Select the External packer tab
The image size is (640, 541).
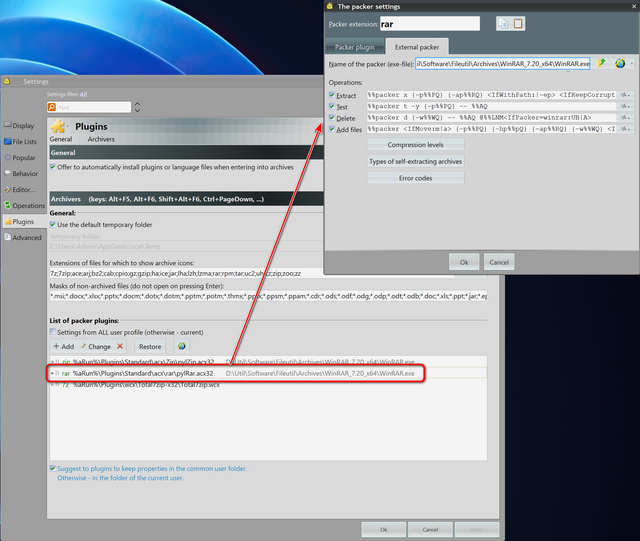pos(417,47)
